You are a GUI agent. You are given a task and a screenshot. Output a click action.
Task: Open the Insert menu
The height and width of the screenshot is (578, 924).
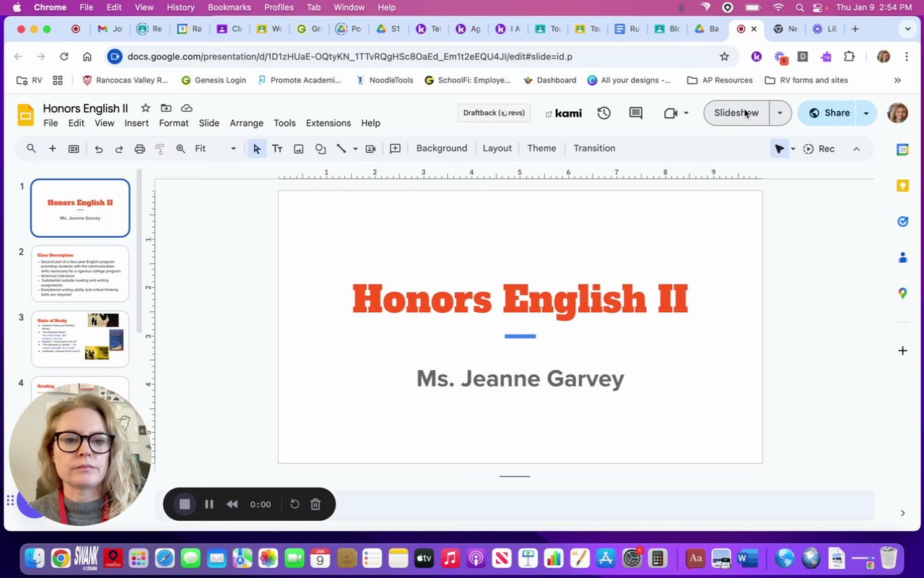pyautogui.click(x=136, y=123)
